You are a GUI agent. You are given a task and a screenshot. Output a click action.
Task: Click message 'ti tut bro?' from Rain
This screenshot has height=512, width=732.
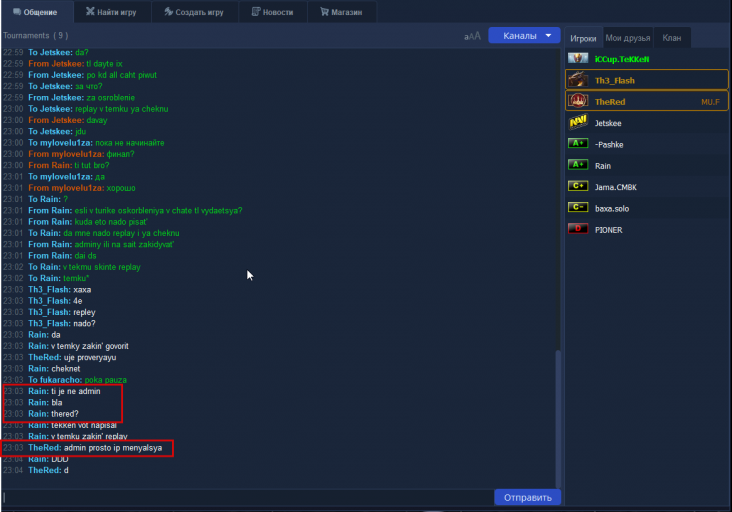click(x=92, y=165)
